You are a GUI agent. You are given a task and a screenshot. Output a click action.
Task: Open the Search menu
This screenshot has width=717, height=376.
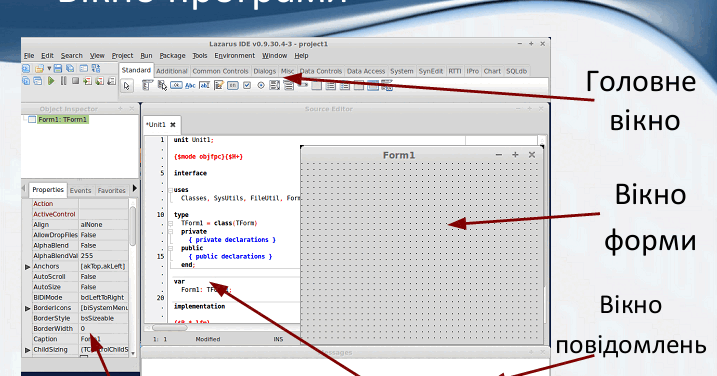[72, 55]
